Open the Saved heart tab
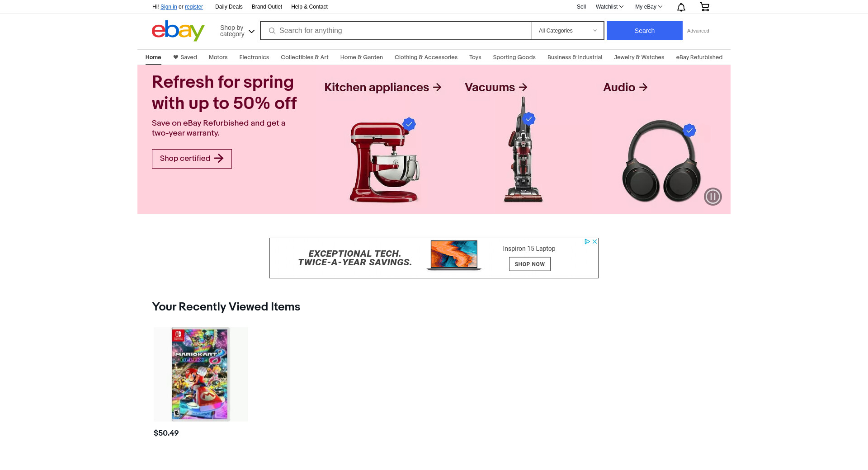The height and width of the screenshot is (470, 868). coord(185,57)
